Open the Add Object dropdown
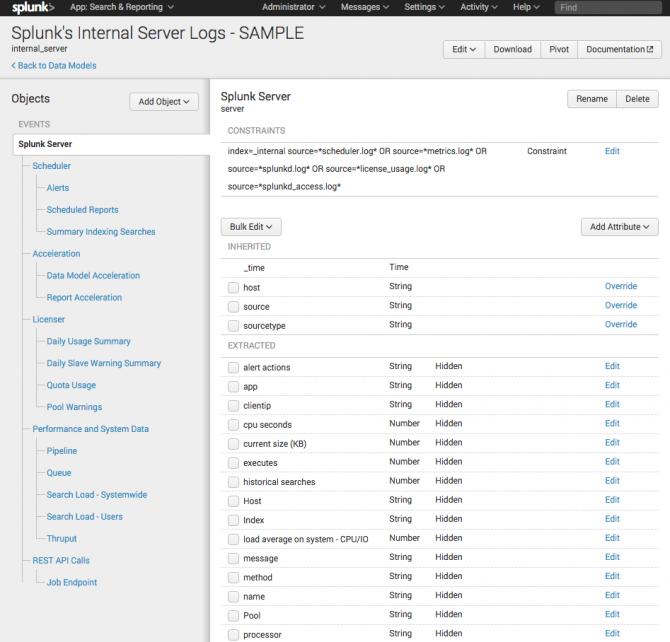Screen dimensions: 670x642 (x=164, y=102)
